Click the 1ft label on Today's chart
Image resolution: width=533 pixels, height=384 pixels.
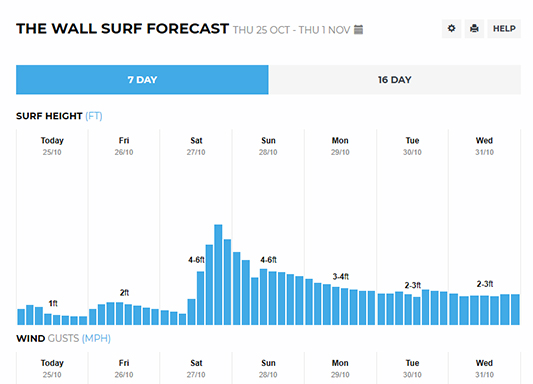pyautogui.click(x=53, y=303)
